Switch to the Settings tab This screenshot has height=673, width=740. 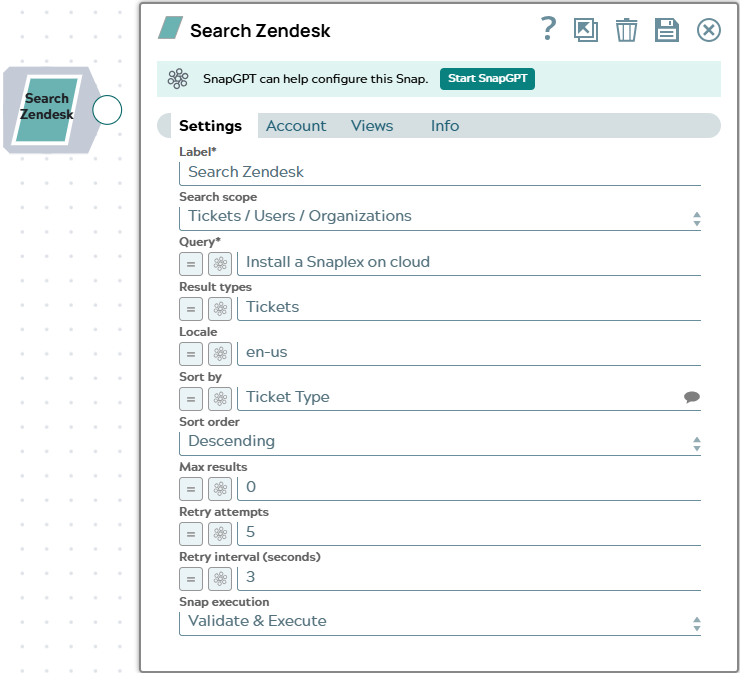point(210,126)
